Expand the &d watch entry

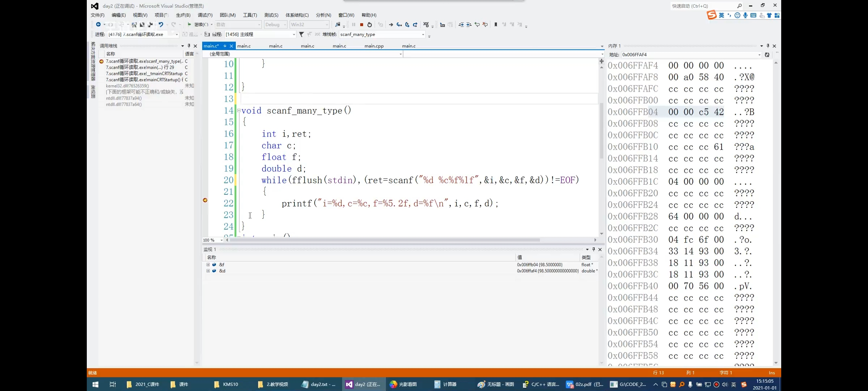click(208, 271)
